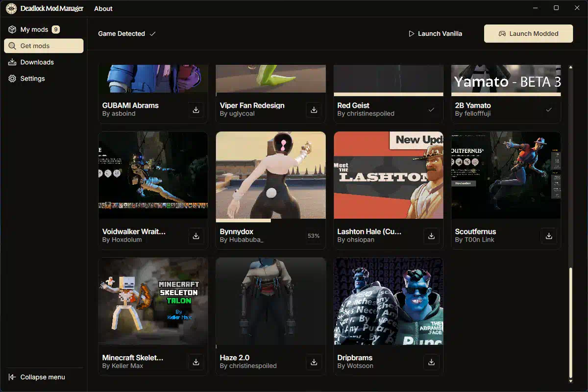
Task: Click author text "By uglycoal"
Action: (238, 114)
